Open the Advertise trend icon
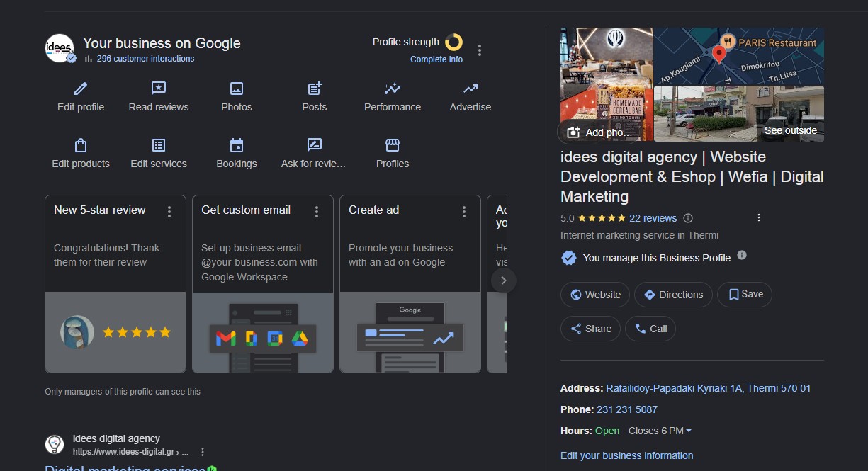 point(470,89)
